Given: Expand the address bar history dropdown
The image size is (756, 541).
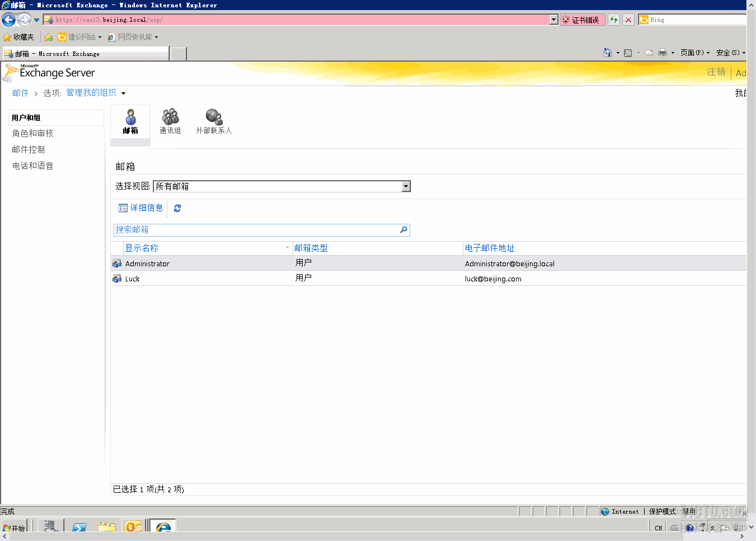Looking at the screenshot, I should tap(554, 20).
